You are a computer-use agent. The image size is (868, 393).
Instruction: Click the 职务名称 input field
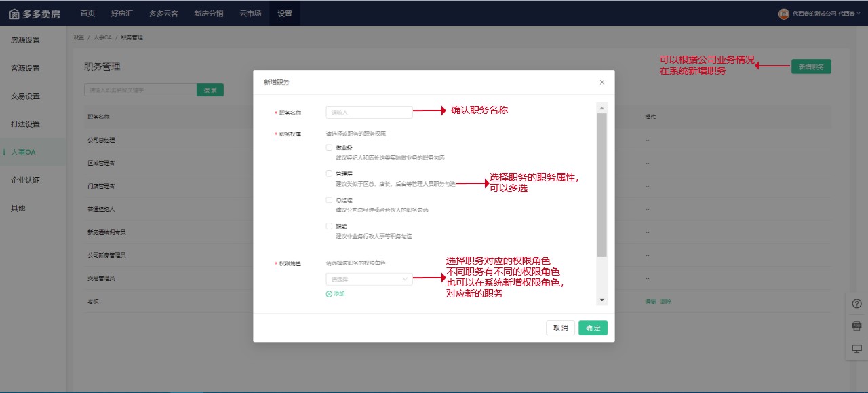pyautogui.click(x=369, y=111)
